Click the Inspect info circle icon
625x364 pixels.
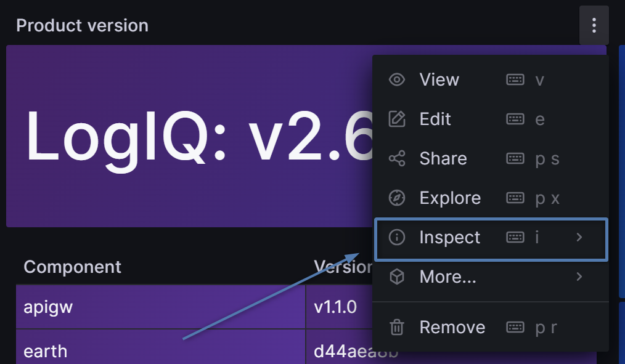coord(397,237)
